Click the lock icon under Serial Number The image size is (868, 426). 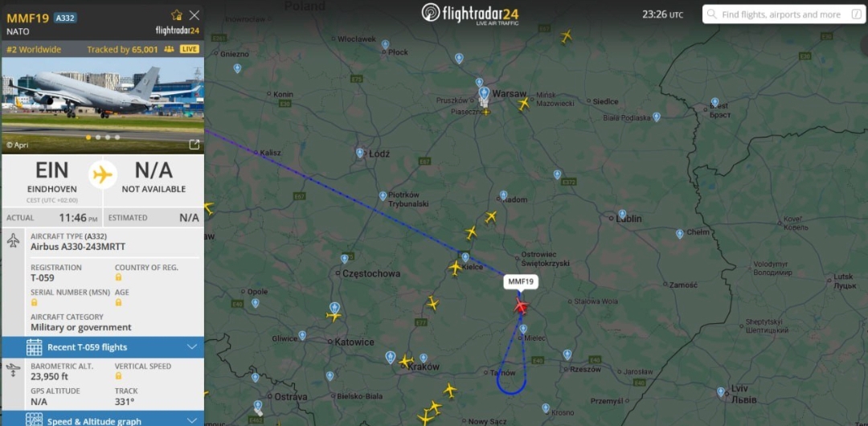point(35,302)
